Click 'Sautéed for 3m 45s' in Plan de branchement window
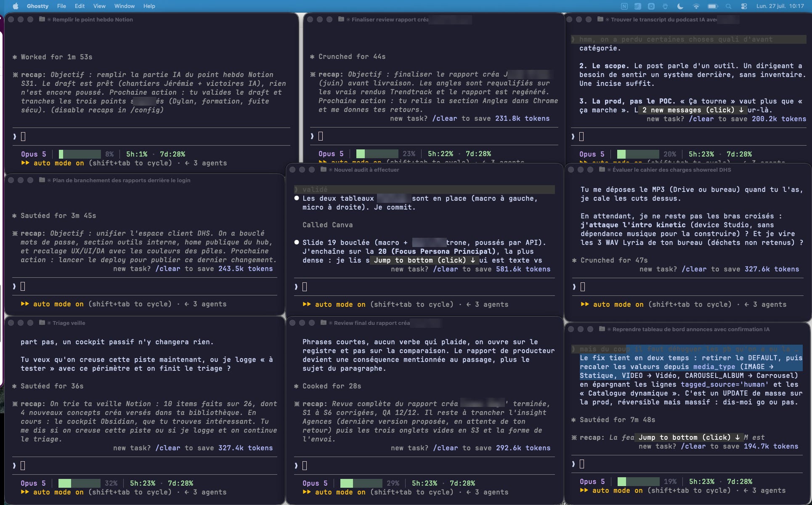The width and height of the screenshot is (812, 505). pyautogui.click(x=58, y=215)
